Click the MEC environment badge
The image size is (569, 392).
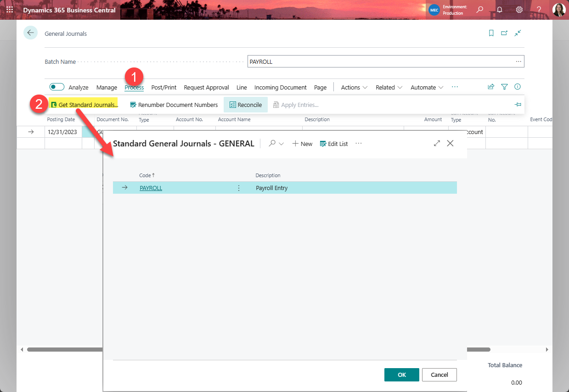[x=434, y=10]
